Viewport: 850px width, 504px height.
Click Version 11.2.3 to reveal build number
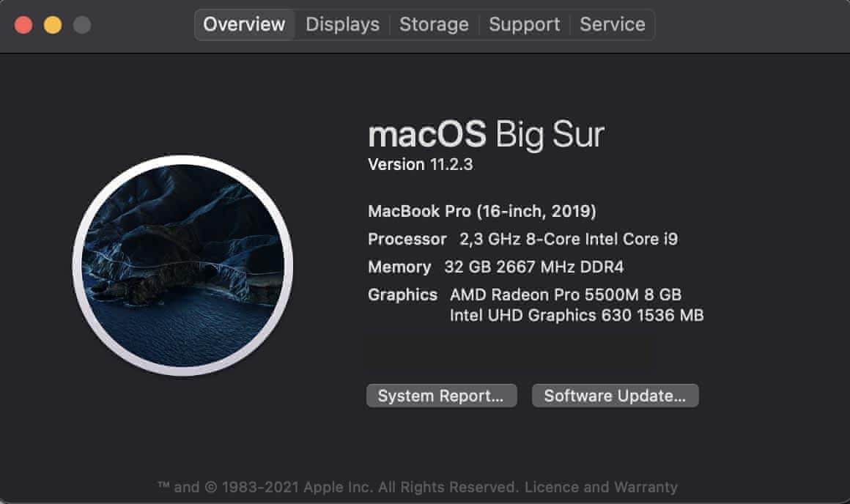tap(420, 165)
